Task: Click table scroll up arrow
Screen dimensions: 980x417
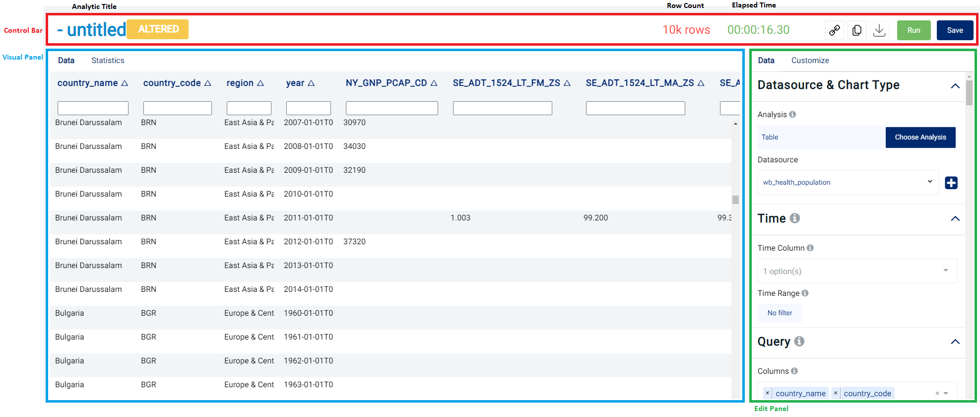Action: tap(735, 124)
